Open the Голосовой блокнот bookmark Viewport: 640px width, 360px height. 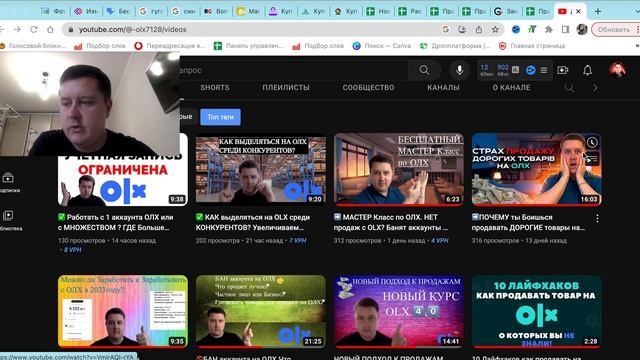(33, 46)
